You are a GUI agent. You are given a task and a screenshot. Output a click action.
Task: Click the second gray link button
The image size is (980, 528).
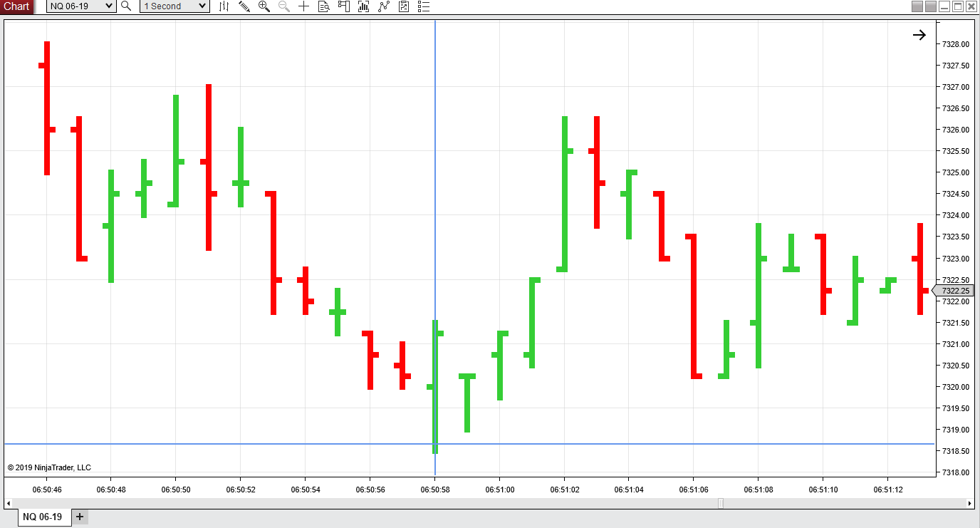click(931, 6)
